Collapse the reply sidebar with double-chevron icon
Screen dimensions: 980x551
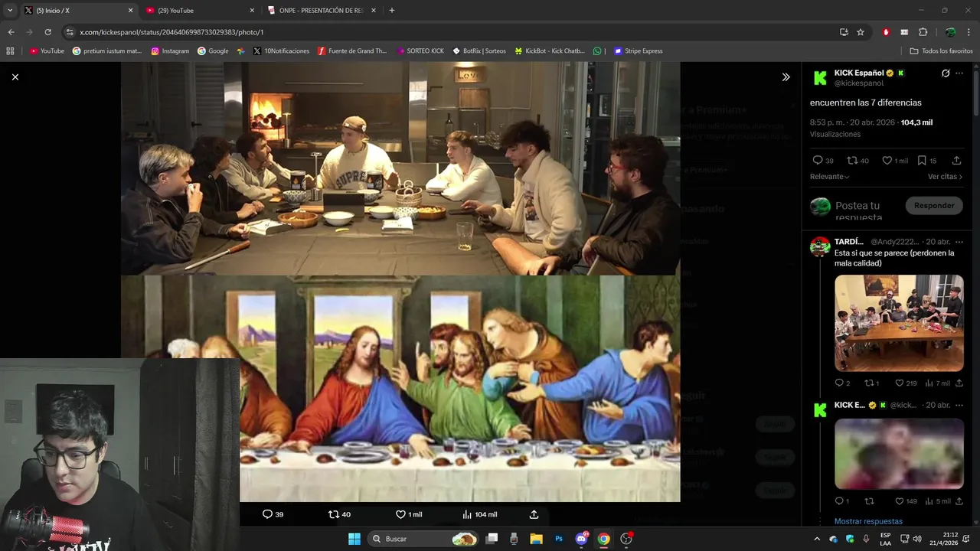[x=786, y=77]
